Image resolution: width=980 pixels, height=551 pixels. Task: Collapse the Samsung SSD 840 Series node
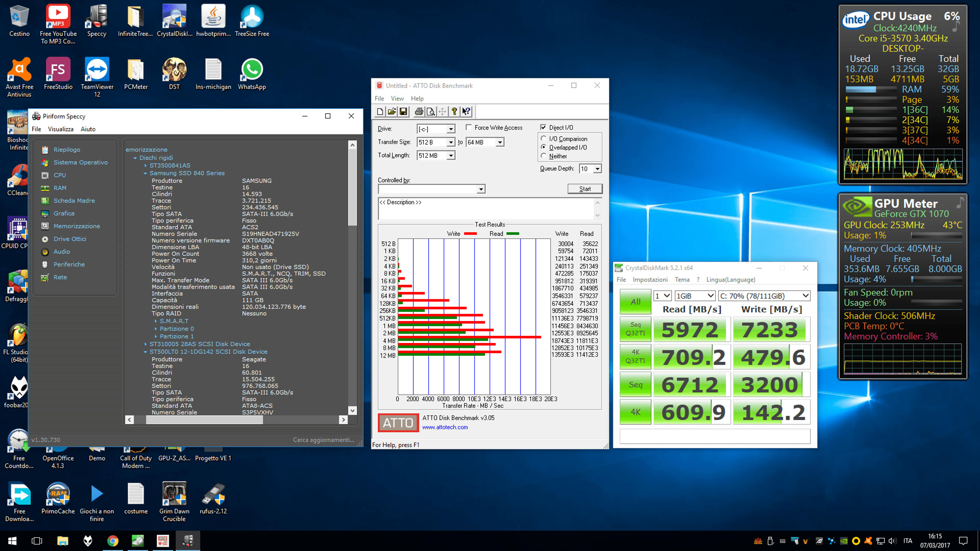click(x=145, y=173)
